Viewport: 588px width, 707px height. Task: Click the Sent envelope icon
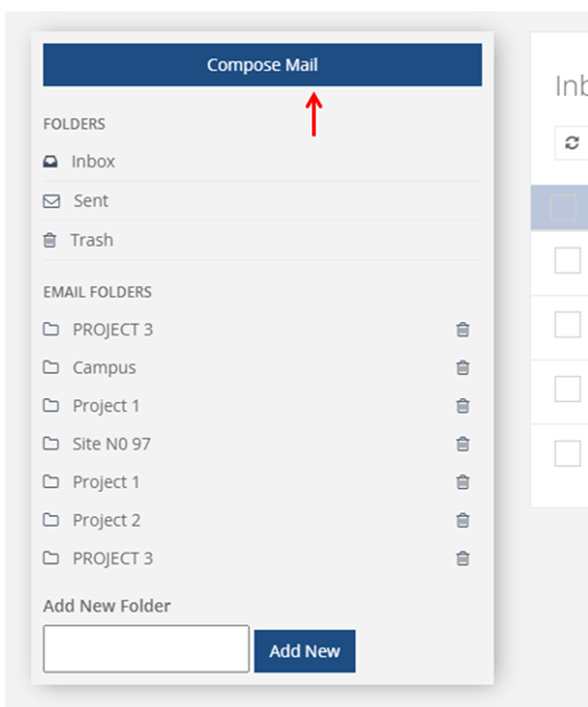52,201
